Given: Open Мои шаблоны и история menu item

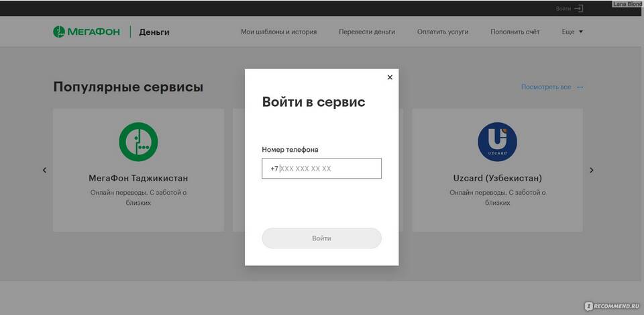Looking at the screenshot, I should click(x=278, y=32).
